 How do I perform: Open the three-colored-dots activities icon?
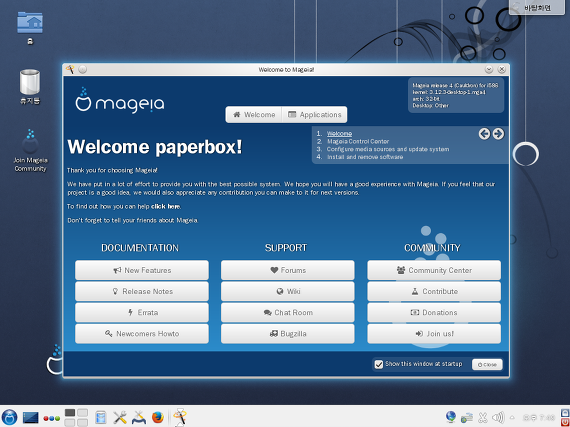(x=52, y=418)
